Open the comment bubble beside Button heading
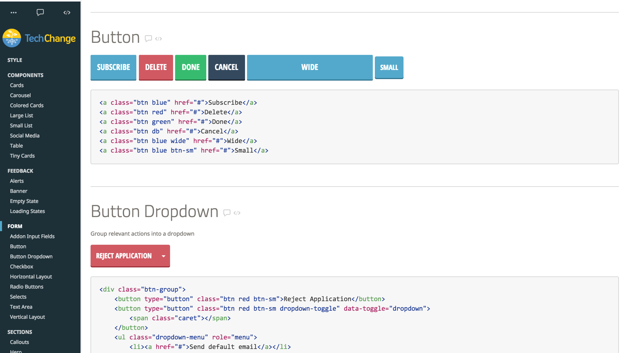This screenshot has width=644, height=353. (148, 38)
